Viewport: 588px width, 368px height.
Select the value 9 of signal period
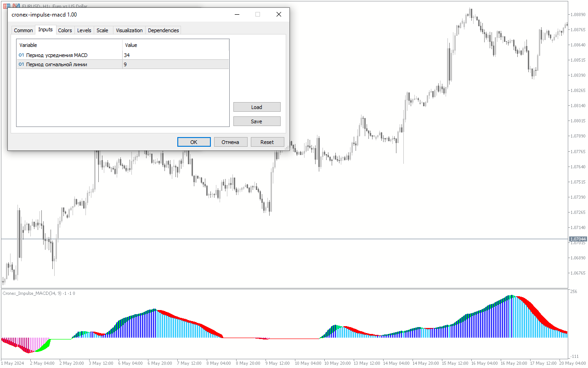176,64
